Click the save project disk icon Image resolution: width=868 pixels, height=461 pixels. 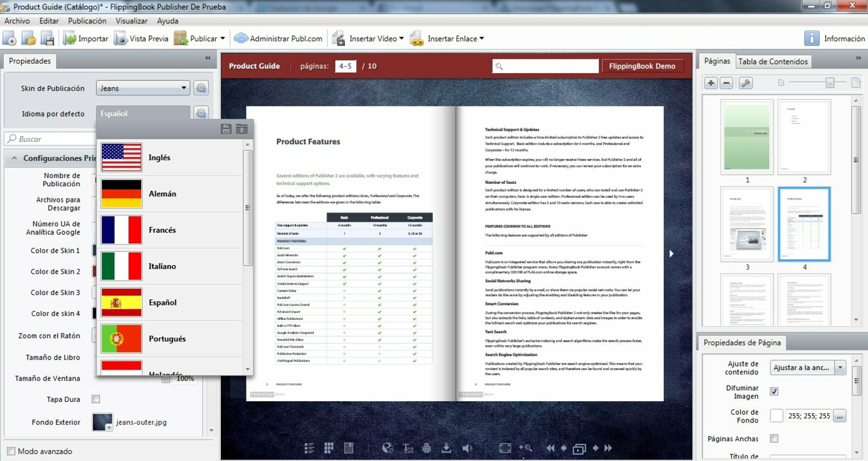click(x=47, y=39)
